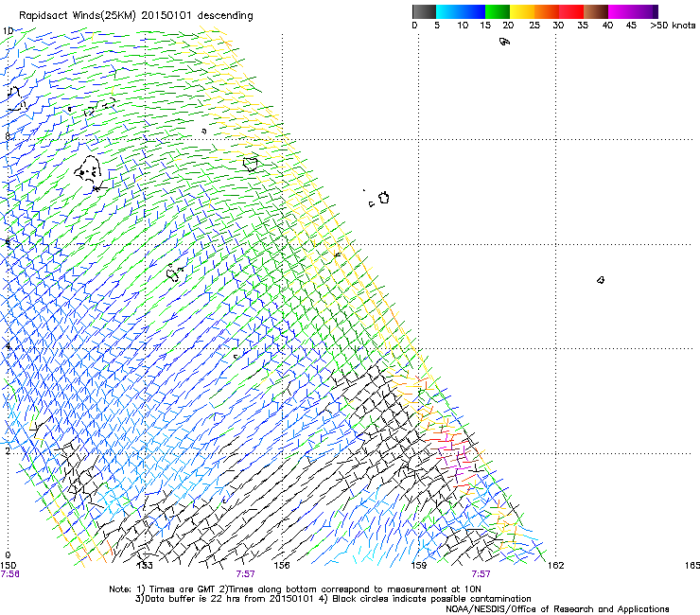Image resolution: width=700 pixels, height=615 pixels.
Task: Click the purple '7:57' label near 156
Action: [x=246, y=574]
